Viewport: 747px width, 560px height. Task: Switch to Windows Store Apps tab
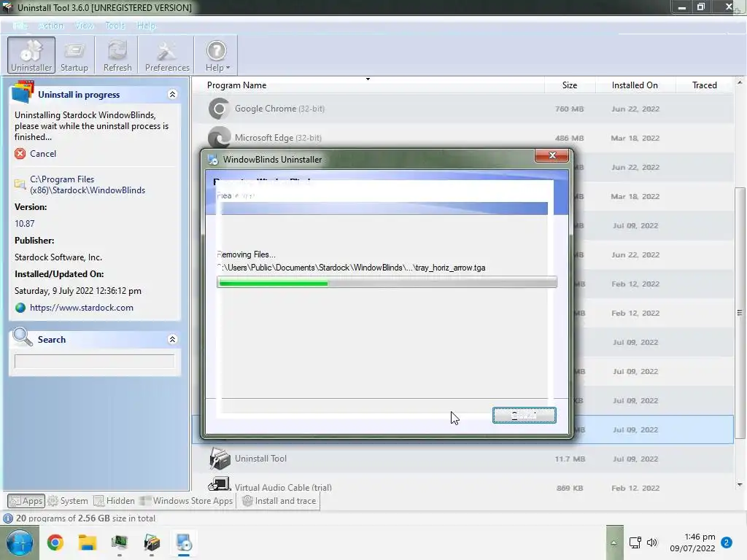pos(186,501)
